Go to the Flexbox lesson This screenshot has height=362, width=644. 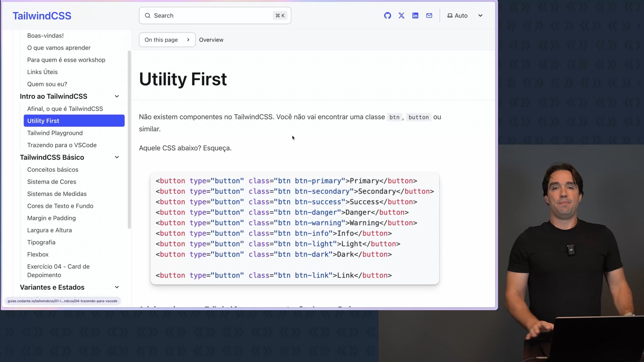click(38, 254)
